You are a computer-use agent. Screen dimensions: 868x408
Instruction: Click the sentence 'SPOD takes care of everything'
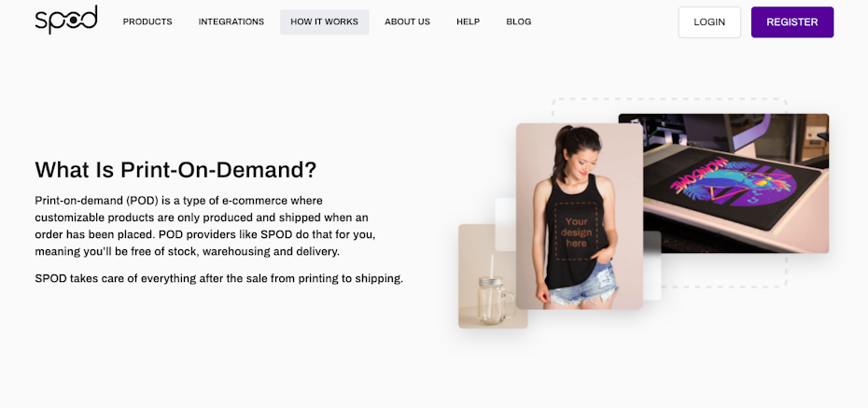(218, 278)
